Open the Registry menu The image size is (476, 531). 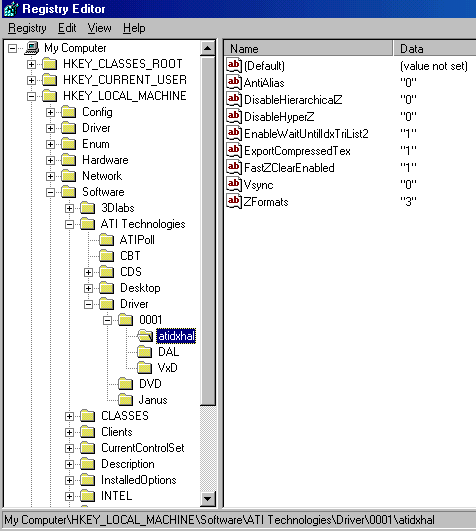27,28
